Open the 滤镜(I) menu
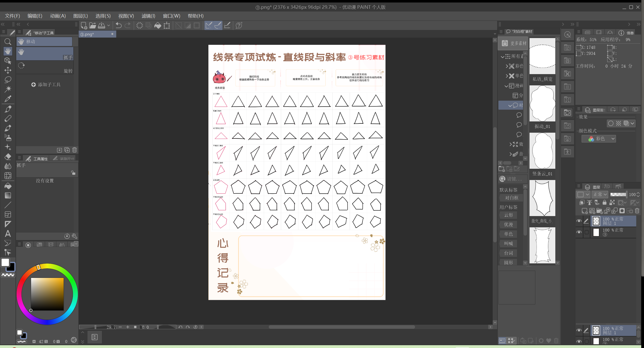The image size is (644, 348). click(148, 16)
